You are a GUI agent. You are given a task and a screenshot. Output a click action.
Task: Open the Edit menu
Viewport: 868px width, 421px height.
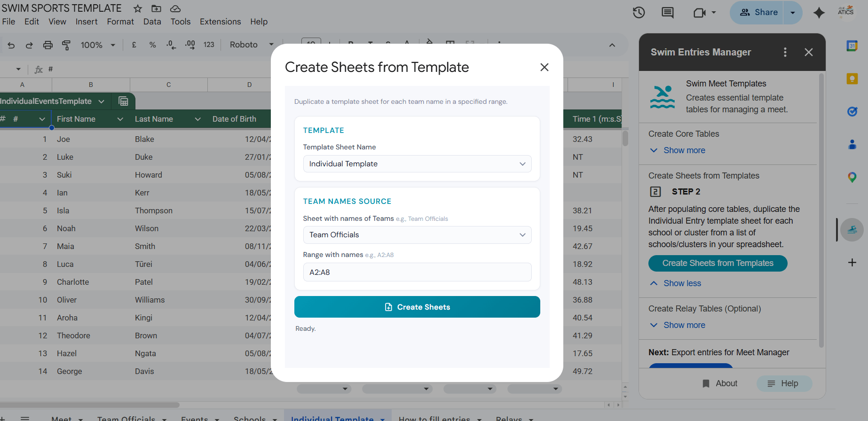[32, 22]
